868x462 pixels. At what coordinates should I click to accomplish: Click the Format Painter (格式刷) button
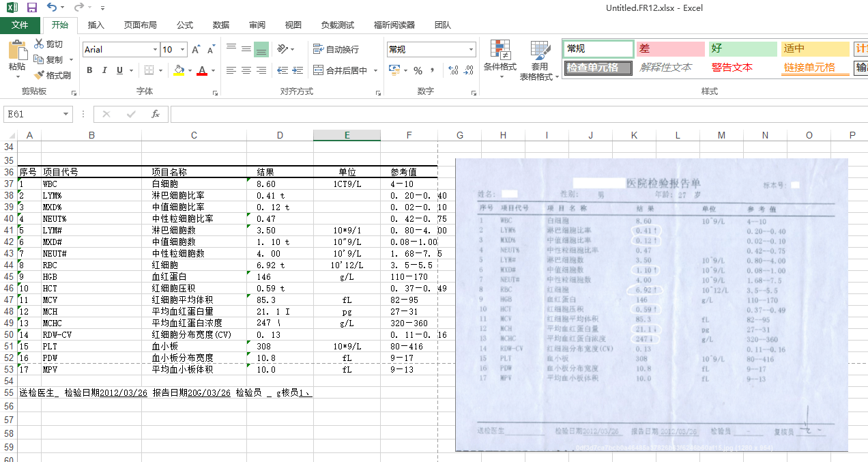coord(53,75)
